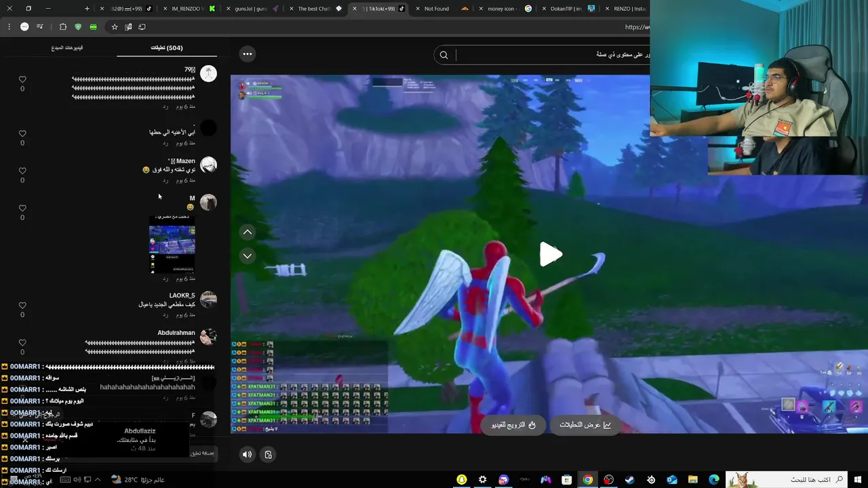Reply to LAOKR_5's comment
Screen dimensions: 868x488
pos(165,315)
